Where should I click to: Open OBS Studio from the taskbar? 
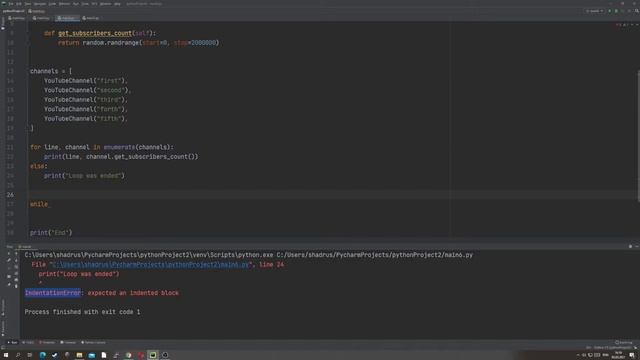point(165,355)
